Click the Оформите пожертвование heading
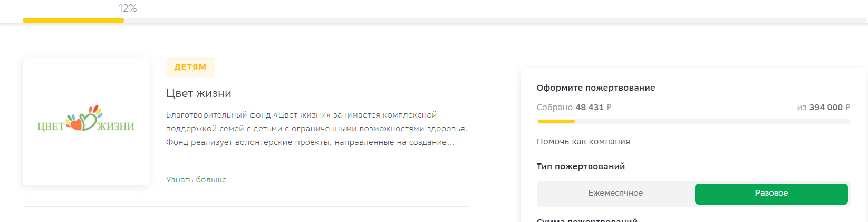Image resolution: width=868 pixels, height=222 pixels. (596, 88)
